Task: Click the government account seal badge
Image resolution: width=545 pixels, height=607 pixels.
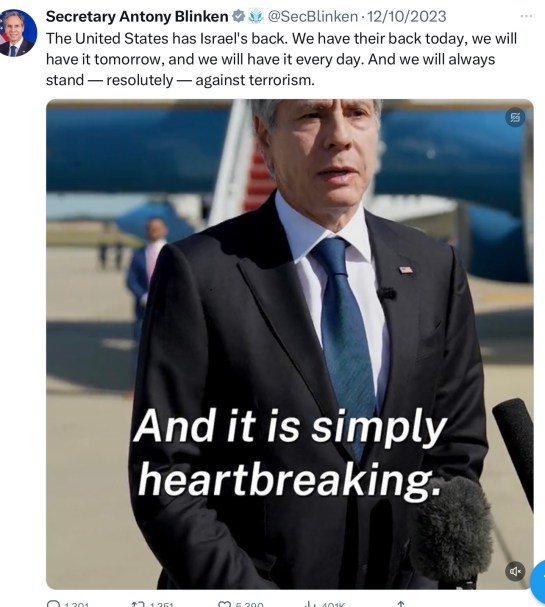Action: pyautogui.click(x=255, y=17)
